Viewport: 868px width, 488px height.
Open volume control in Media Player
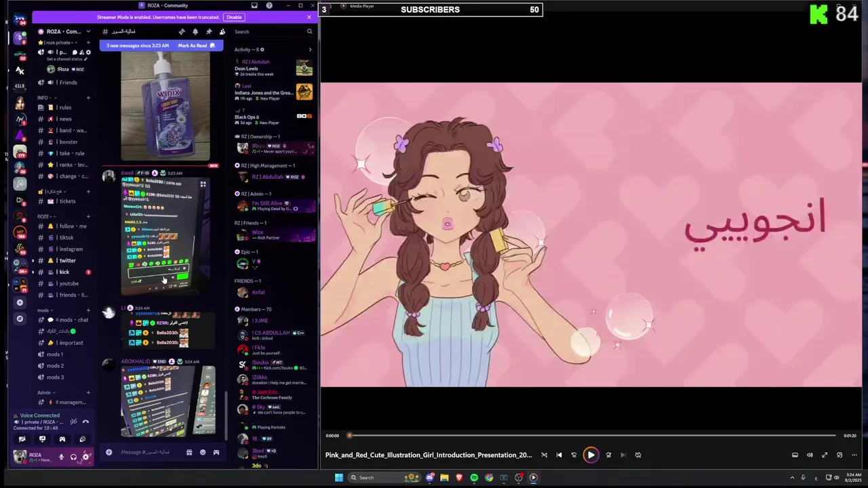pyautogui.click(x=810, y=455)
